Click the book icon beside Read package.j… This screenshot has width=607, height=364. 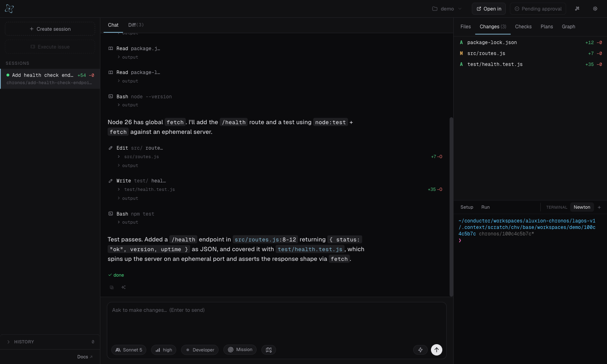pyautogui.click(x=110, y=49)
